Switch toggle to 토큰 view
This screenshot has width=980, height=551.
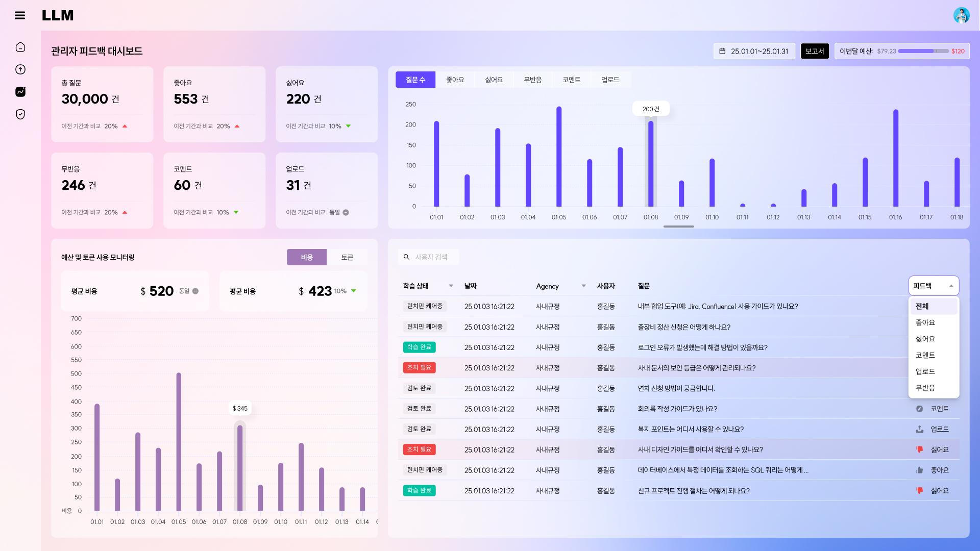[x=347, y=257]
